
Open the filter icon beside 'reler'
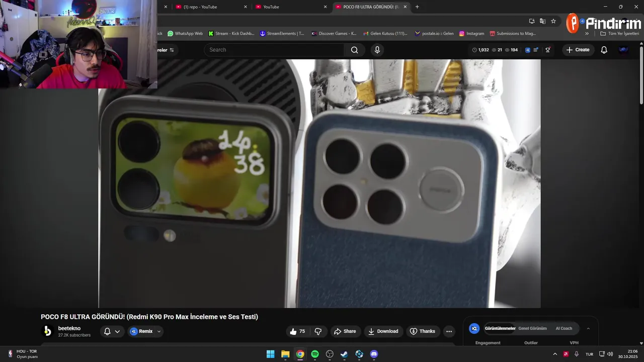pos(172,50)
